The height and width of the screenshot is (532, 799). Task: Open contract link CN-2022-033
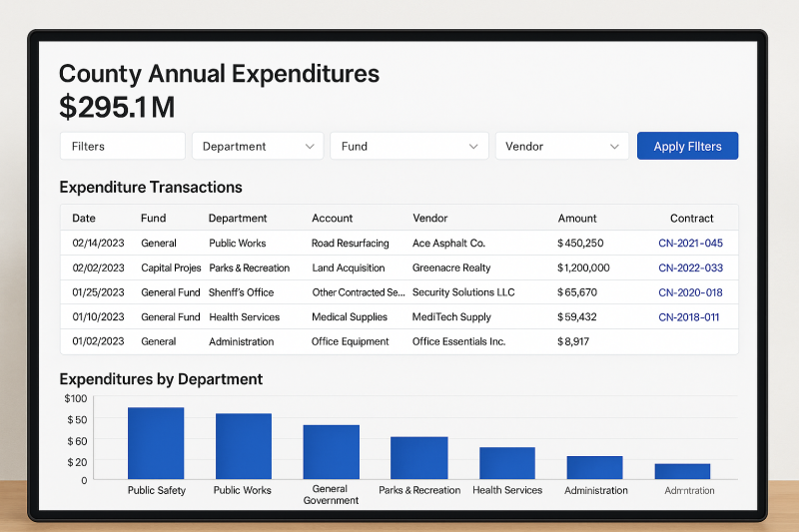(690, 267)
